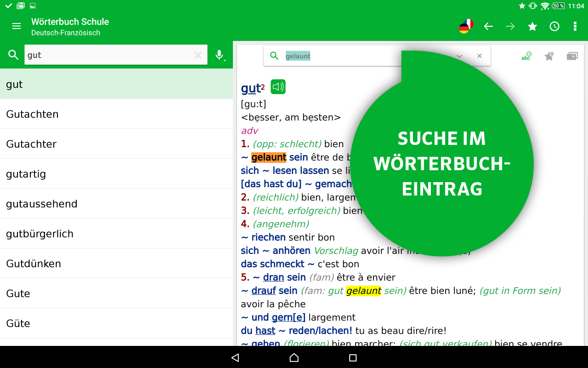
Task: Open the 'Gutdünken' entry
Action: click(116, 264)
